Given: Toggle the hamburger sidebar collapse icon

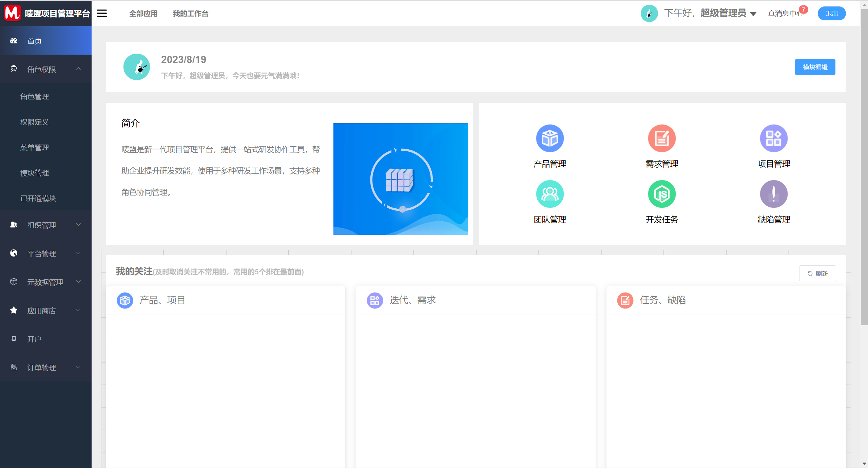Looking at the screenshot, I should [102, 13].
